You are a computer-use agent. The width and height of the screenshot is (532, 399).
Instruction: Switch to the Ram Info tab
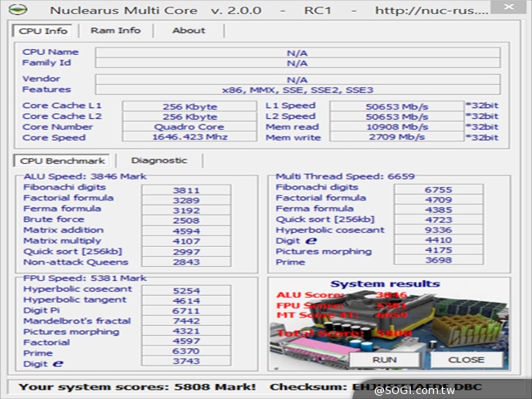(116, 31)
